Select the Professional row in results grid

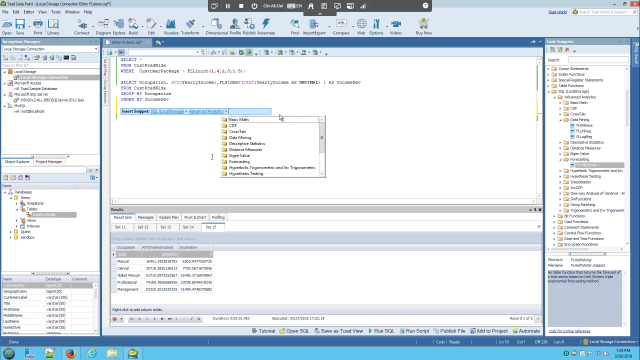coord(162,282)
